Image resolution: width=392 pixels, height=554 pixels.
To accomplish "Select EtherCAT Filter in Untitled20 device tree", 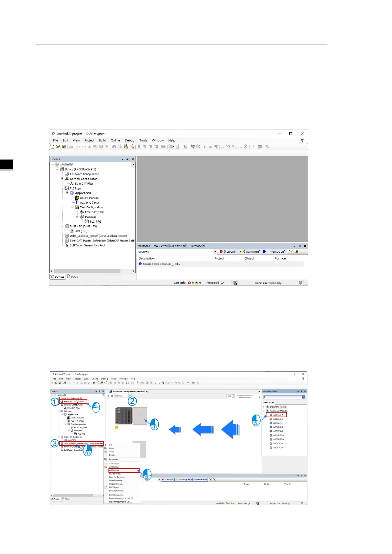I will pyautogui.click(x=84, y=184).
